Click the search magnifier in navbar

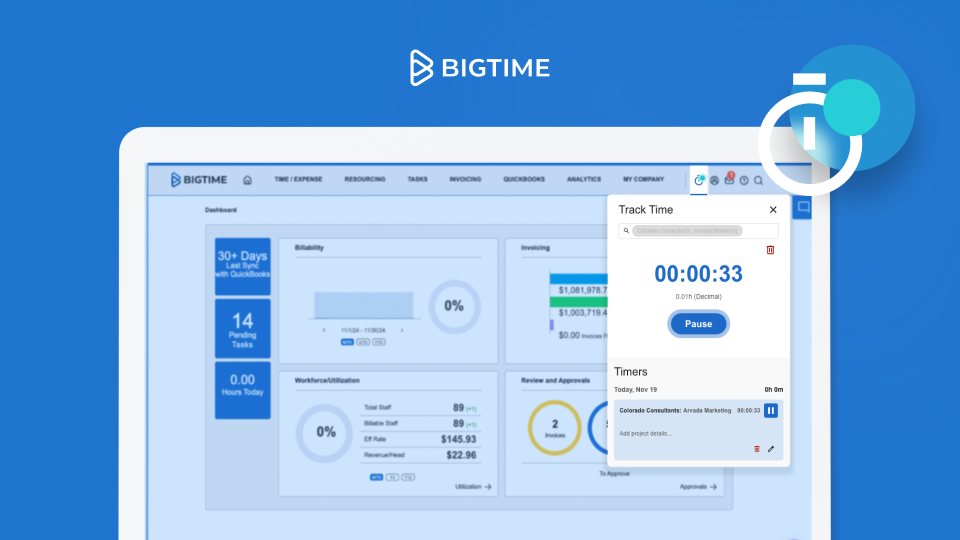click(759, 181)
